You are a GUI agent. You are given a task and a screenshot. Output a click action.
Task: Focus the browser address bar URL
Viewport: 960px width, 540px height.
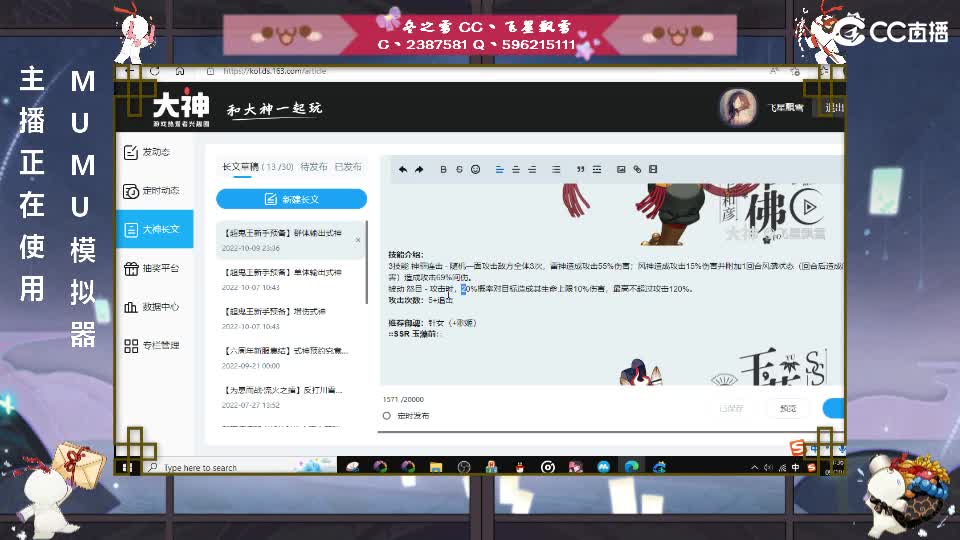click(275, 71)
